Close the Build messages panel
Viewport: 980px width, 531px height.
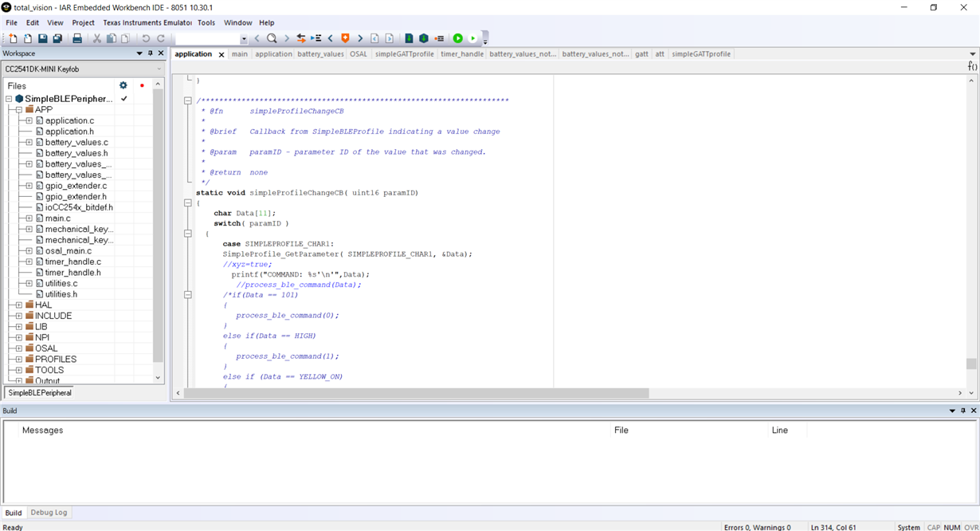click(974, 411)
